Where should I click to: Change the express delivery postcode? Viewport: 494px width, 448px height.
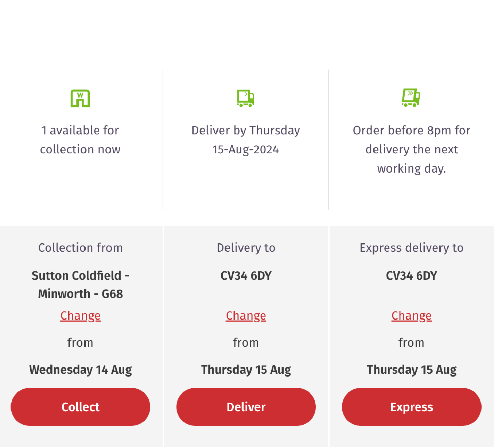point(411,315)
